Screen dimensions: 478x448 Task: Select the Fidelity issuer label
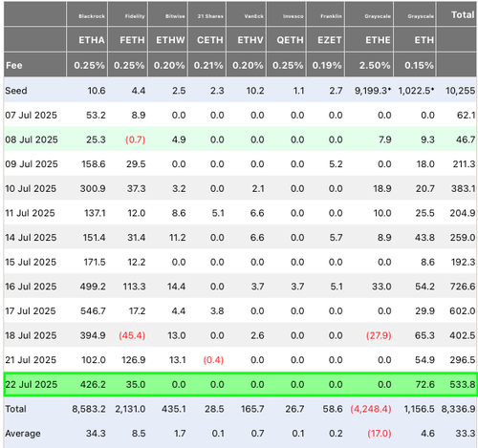(x=135, y=16)
